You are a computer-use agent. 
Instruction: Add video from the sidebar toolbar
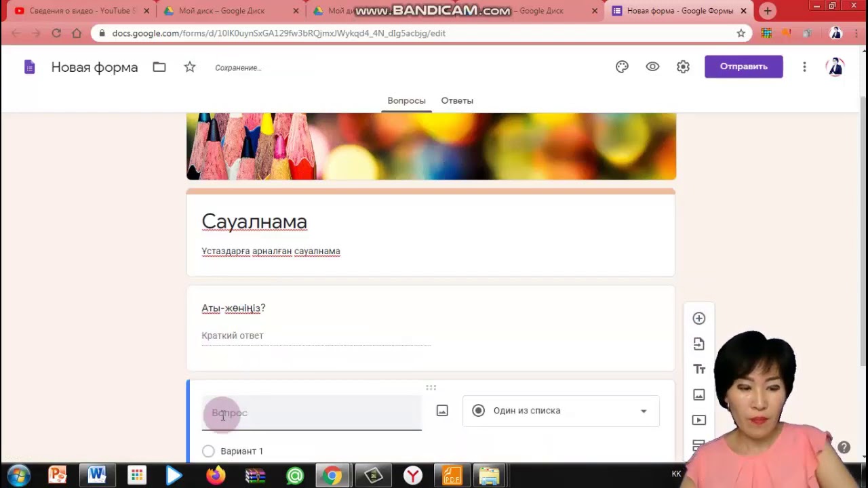coord(699,420)
